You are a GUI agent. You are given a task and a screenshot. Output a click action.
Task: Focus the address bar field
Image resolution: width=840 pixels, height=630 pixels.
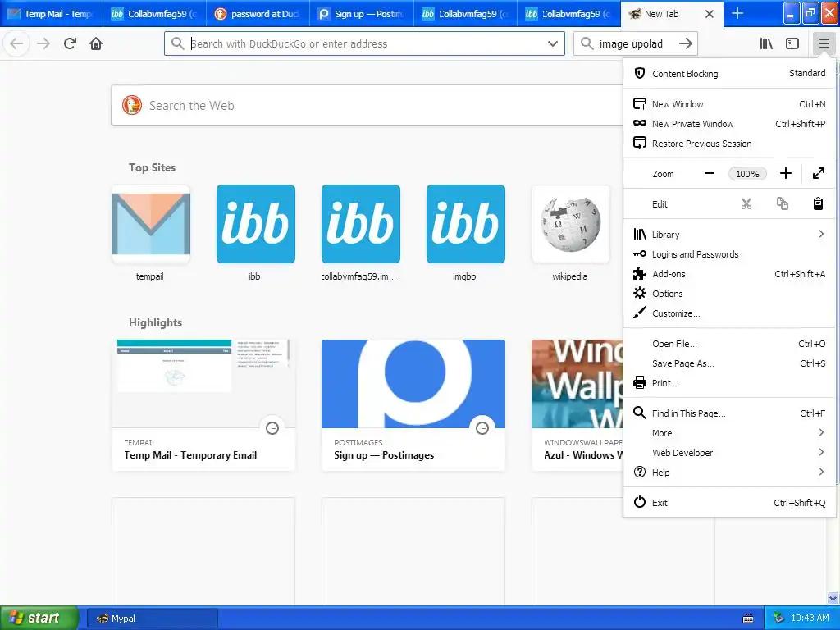click(364, 43)
